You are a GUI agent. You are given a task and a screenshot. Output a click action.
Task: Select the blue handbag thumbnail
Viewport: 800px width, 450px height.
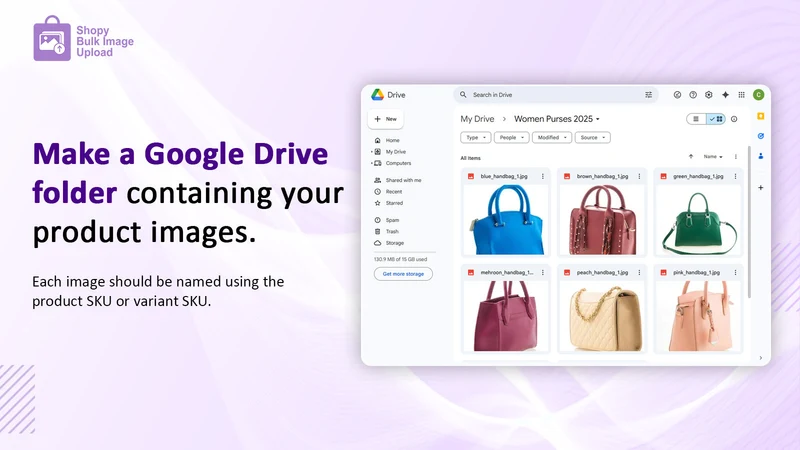coord(506,219)
